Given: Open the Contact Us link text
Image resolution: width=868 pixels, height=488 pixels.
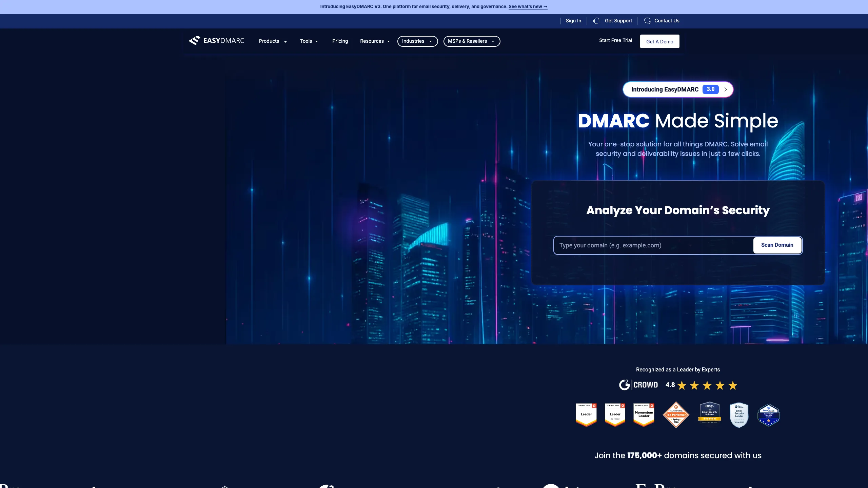Looking at the screenshot, I should (x=667, y=21).
